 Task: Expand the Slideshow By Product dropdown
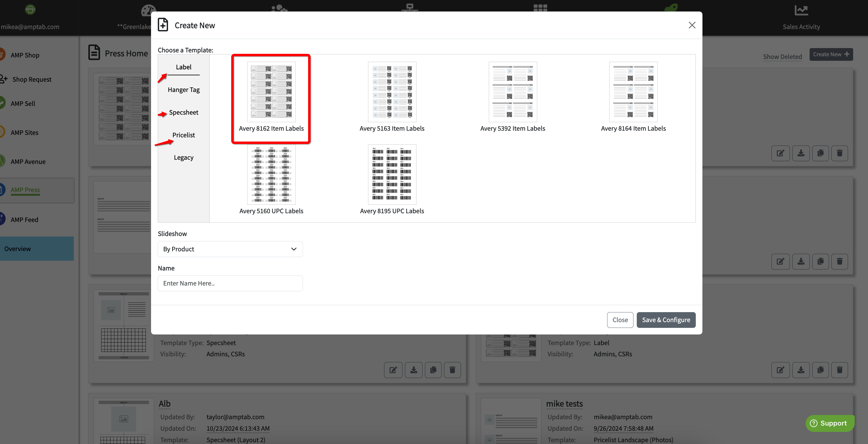pos(230,249)
